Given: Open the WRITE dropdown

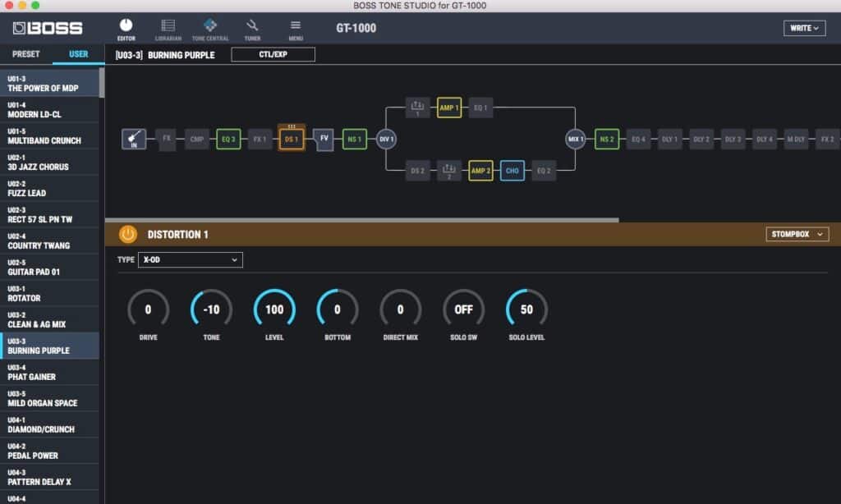Looking at the screenshot, I should (x=805, y=28).
